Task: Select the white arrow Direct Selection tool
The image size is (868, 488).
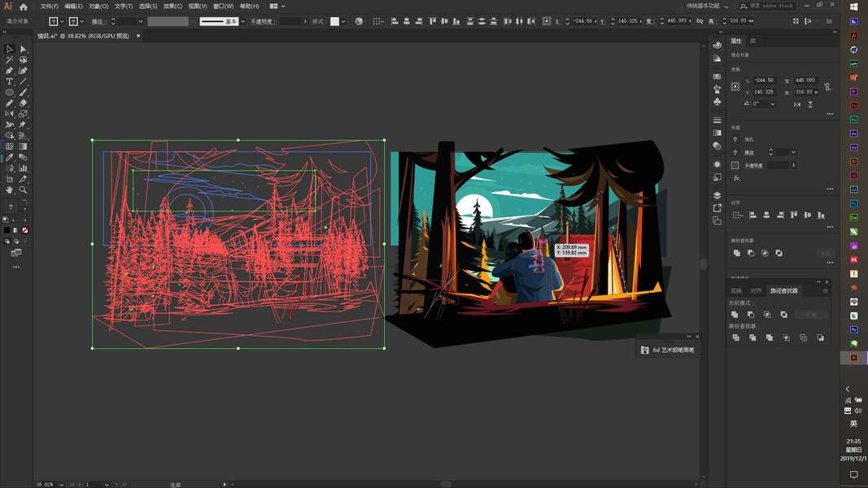Action: 23,50
